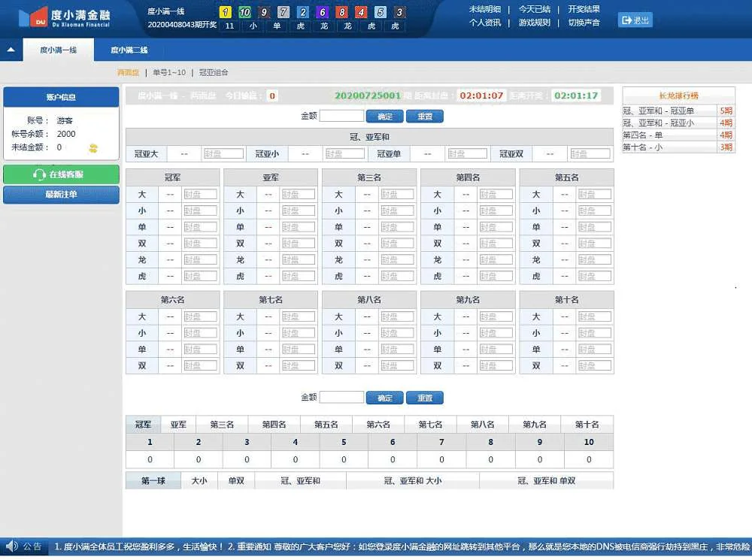Switch to the 度小满二线 tab
The image size is (752, 560).
coord(129,50)
